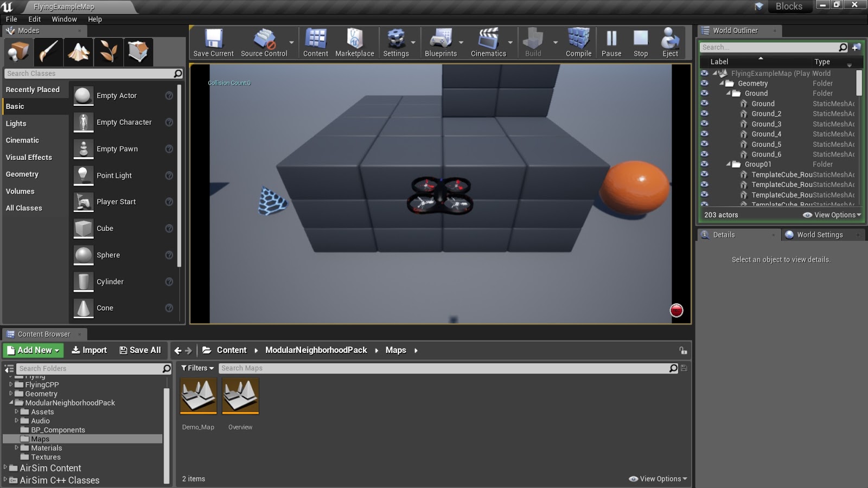Viewport: 868px width, 488px height.
Task: Hide the Ground_2 actor
Action: point(704,114)
